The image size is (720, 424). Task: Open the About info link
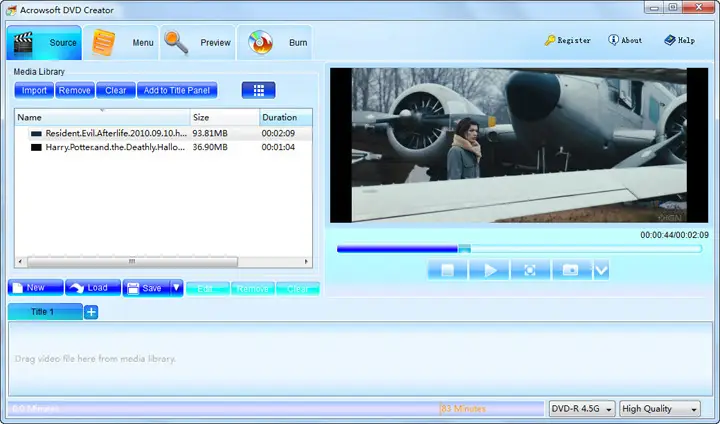[x=625, y=40]
